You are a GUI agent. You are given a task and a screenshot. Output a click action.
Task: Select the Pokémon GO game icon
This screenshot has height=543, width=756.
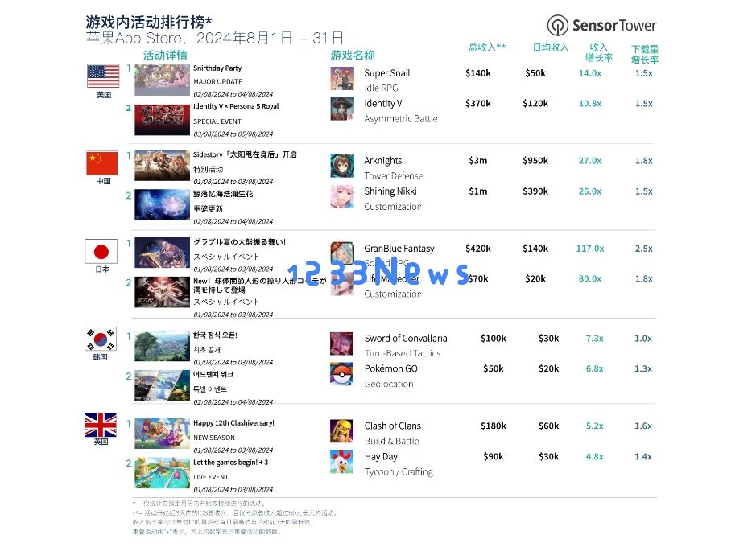point(342,374)
